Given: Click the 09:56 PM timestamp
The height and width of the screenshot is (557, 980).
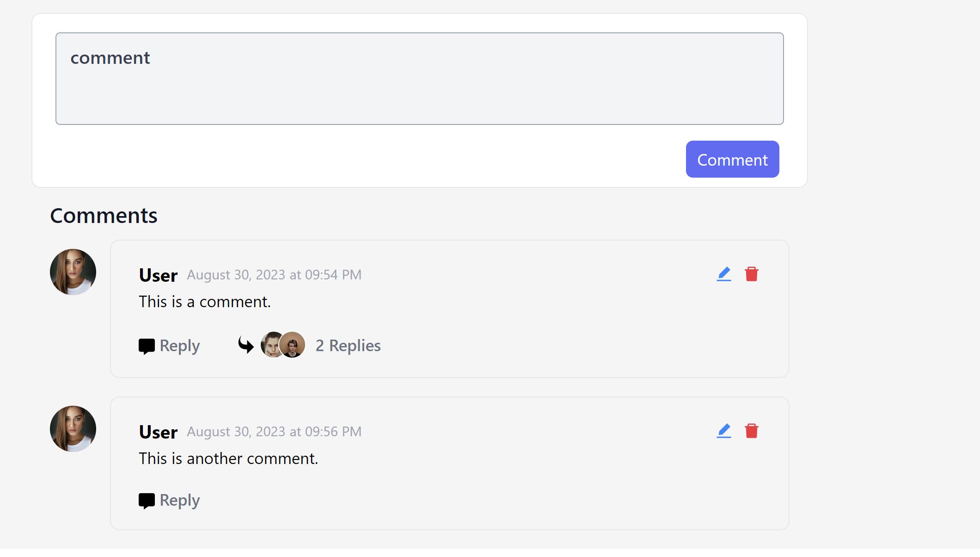Looking at the screenshot, I should [274, 432].
